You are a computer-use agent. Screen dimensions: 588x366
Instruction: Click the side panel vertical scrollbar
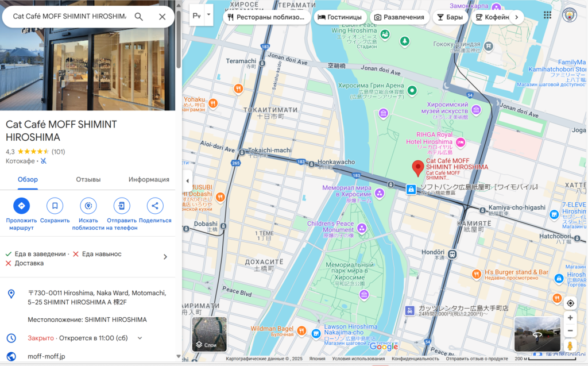pyautogui.click(x=179, y=40)
